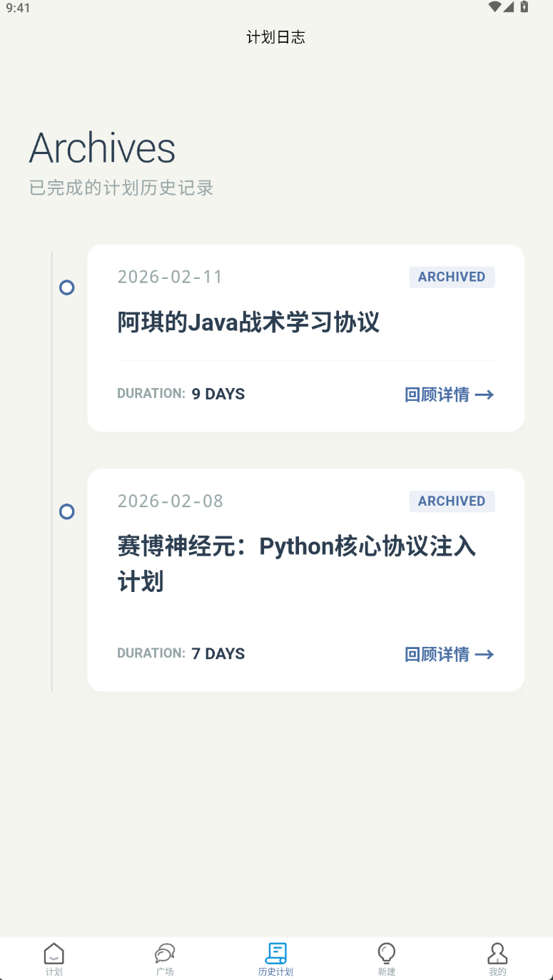Select the timeline dot beside the 2026-02-11 card
Screen dimensions: 553x980
66,288
